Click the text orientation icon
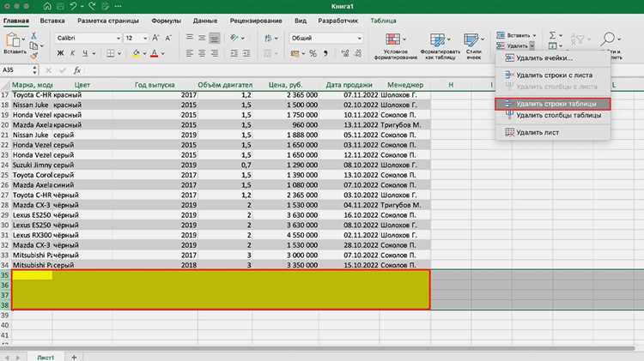This screenshot has height=361, width=644. pos(234,38)
